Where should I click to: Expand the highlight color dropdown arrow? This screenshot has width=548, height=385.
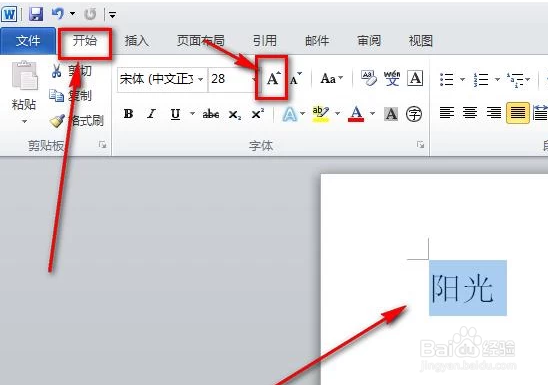tap(338, 114)
